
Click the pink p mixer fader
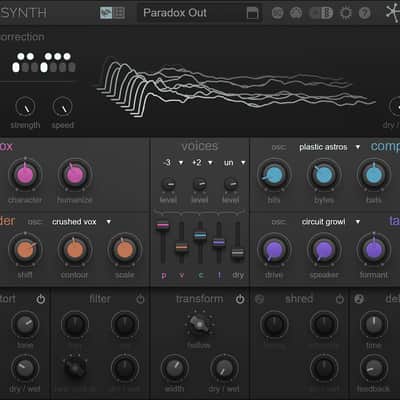(163, 226)
